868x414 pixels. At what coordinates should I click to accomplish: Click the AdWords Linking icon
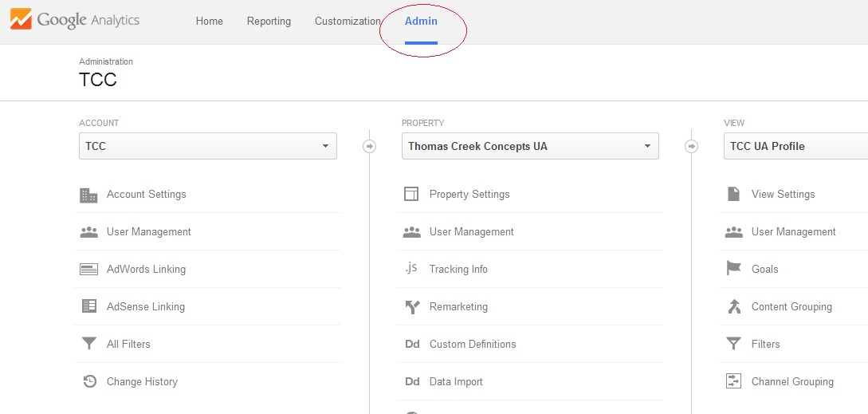(x=88, y=270)
